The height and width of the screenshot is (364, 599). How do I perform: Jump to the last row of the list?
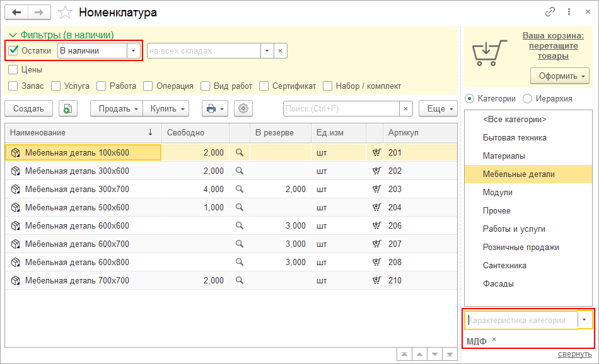coord(450,354)
